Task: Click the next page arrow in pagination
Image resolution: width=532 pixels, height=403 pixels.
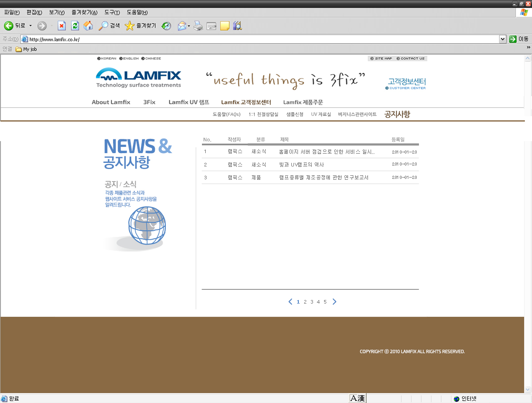Action: tap(335, 302)
